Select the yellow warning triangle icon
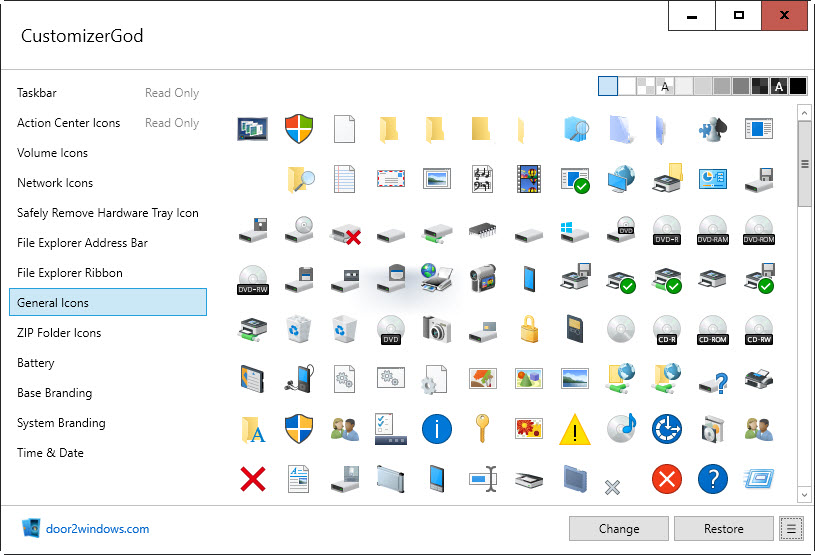The height and width of the screenshot is (555, 815). coord(575,430)
